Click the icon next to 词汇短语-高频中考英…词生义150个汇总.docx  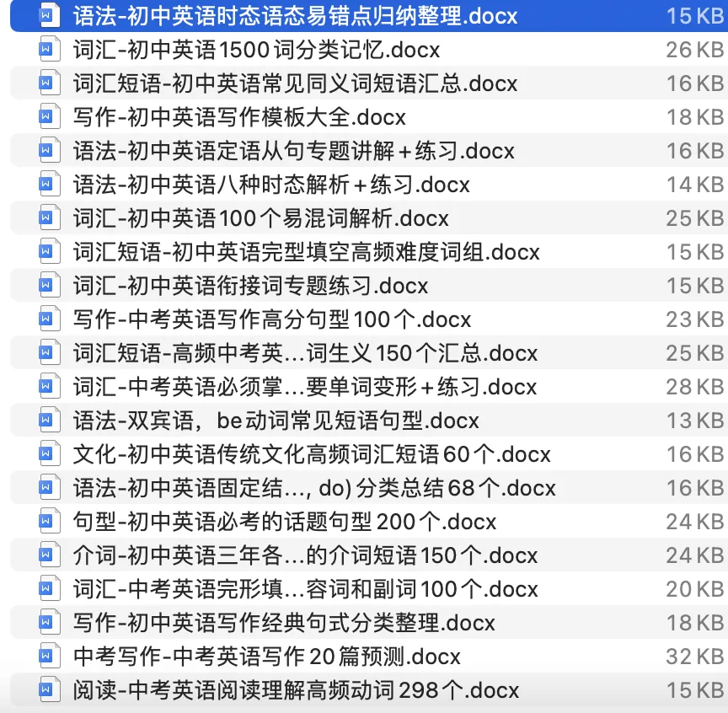(49, 352)
